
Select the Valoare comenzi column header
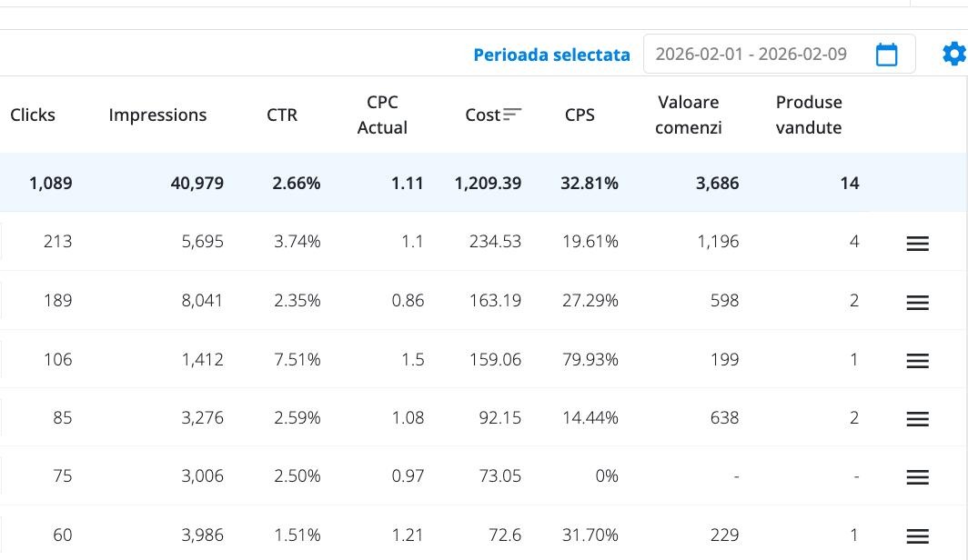[688, 115]
